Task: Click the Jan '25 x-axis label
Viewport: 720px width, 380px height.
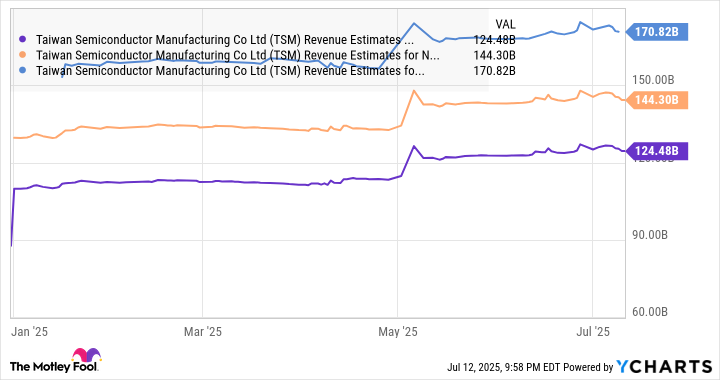Action: [x=29, y=332]
